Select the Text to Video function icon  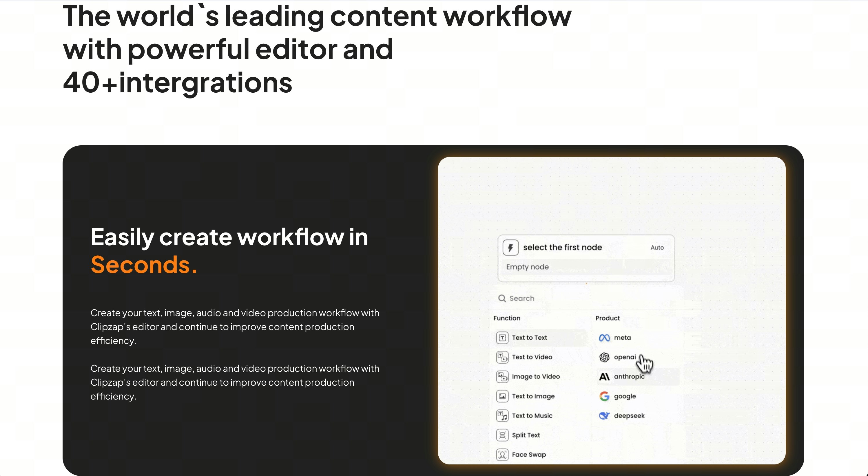coord(502,357)
